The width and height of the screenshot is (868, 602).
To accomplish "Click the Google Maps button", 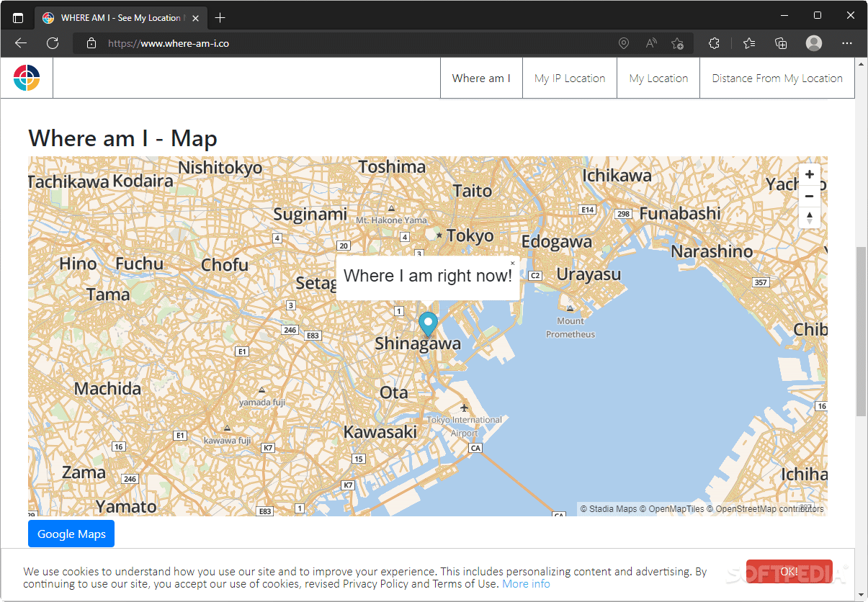I will tap(71, 534).
